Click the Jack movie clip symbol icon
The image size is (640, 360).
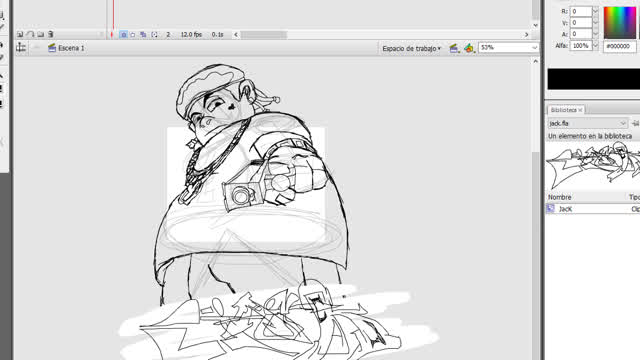click(551, 209)
